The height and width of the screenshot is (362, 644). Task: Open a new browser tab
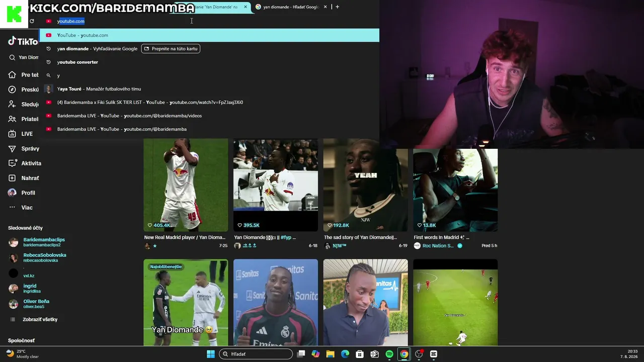click(337, 7)
